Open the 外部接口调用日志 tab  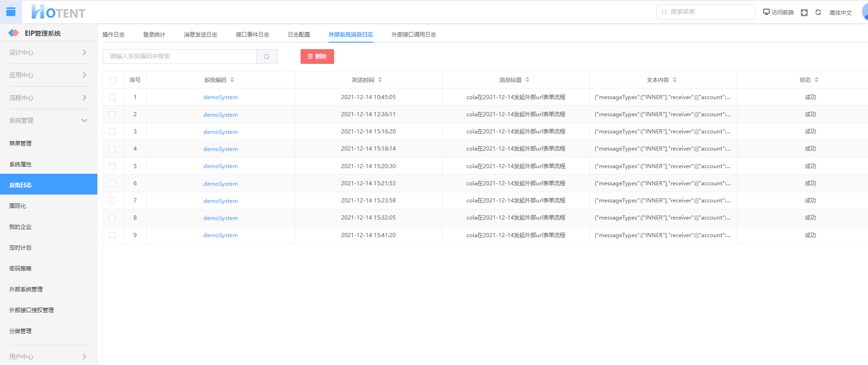(x=413, y=35)
